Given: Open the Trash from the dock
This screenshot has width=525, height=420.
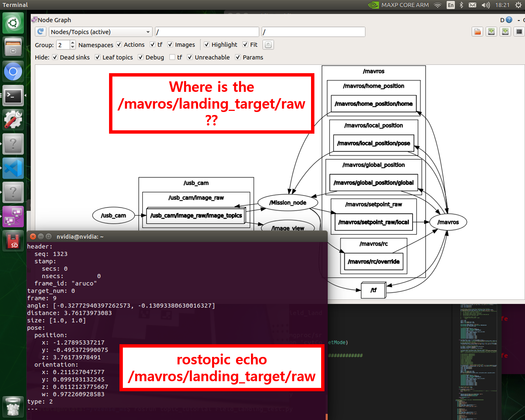Looking at the screenshot, I should (x=13, y=407).
